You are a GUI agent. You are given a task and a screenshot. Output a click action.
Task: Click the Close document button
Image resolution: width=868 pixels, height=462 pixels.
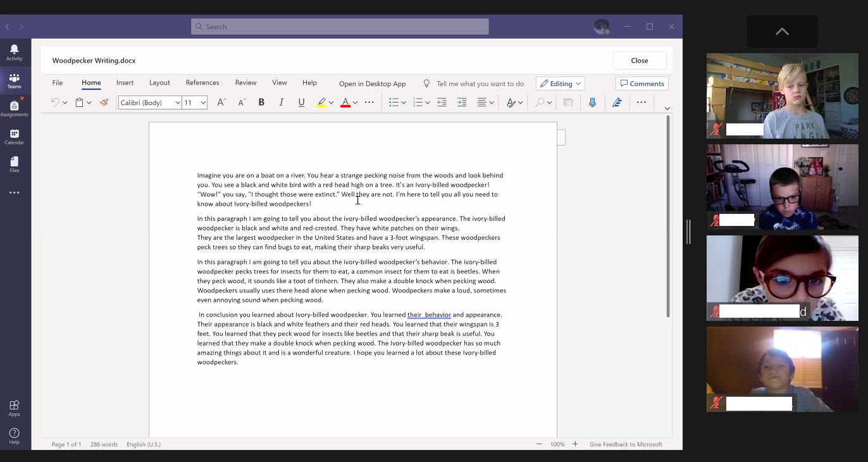tap(639, 61)
